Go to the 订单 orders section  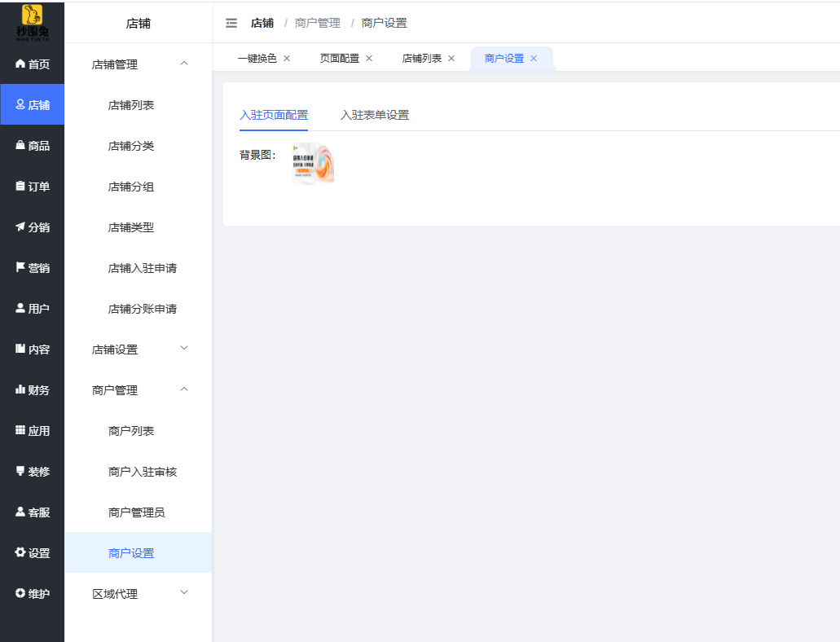[33, 187]
